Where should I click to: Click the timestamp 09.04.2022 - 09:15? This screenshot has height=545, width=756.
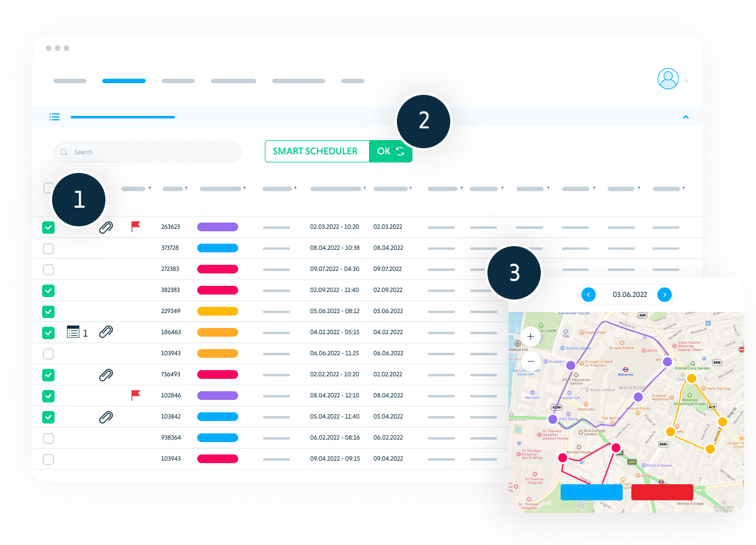click(335, 459)
